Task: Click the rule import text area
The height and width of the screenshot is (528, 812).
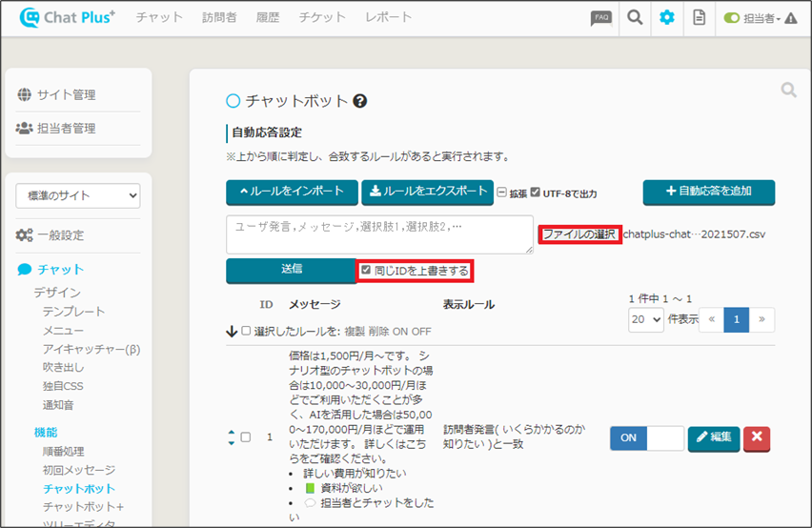Action: [x=379, y=234]
